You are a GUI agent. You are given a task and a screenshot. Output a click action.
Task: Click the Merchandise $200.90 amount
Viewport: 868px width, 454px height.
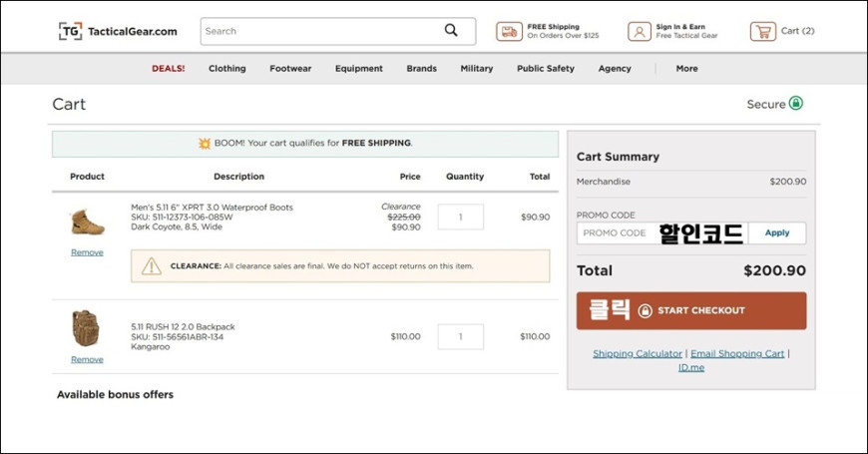point(788,182)
